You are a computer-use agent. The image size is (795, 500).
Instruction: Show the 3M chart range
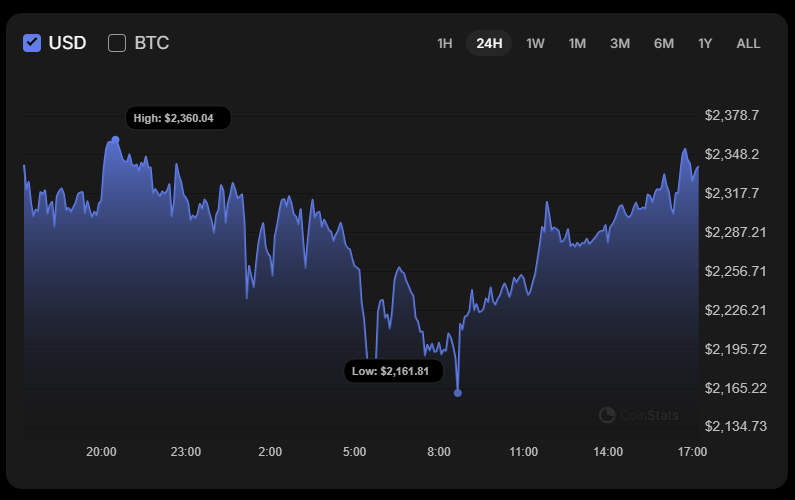click(620, 43)
